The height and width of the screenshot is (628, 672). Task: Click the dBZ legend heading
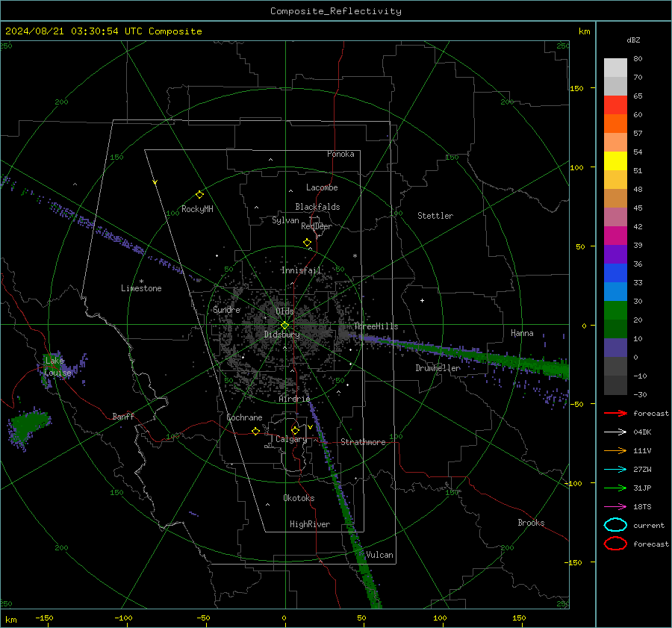[x=633, y=40]
